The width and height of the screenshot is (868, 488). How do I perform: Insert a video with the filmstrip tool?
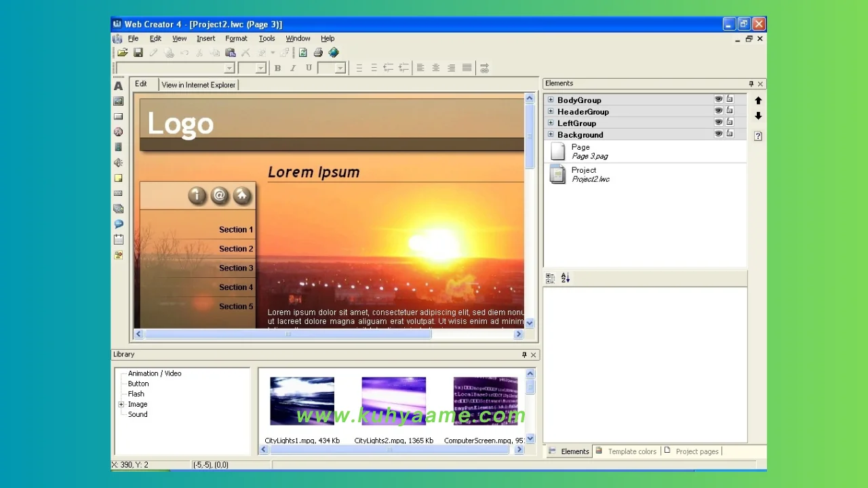point(119,147)
